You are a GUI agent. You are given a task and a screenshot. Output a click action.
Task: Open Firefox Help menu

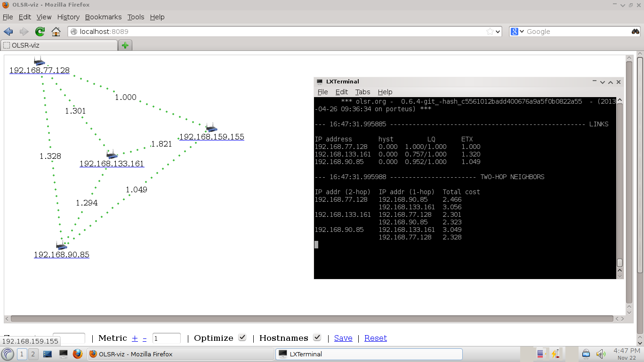tap(157, 17)
